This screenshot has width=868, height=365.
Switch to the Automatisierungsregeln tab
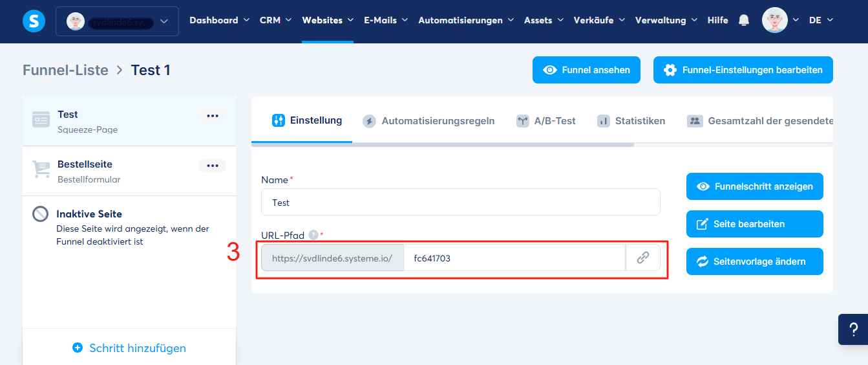click(429, 120)
